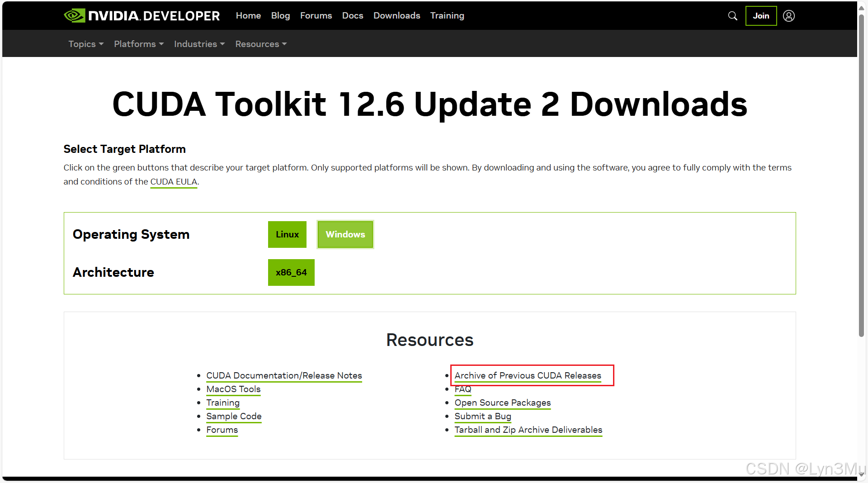Screen dimensions: 868x483
Task: Click the Resources section heading
Action: tap(429, 340)
